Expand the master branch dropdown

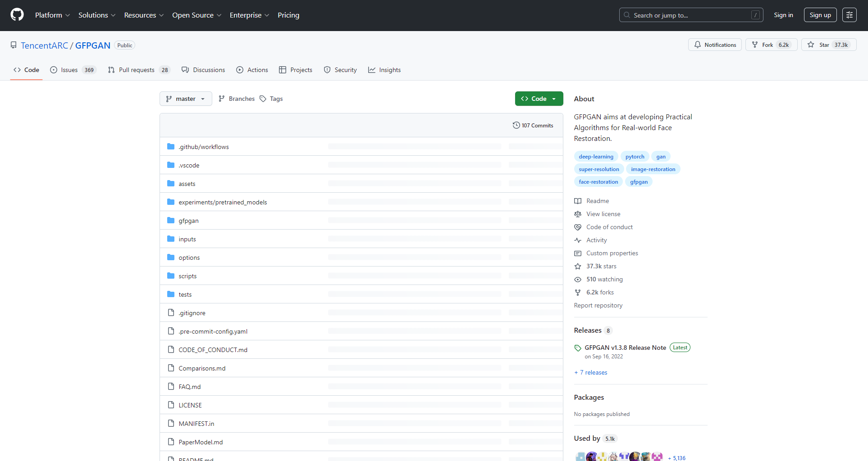186,99
